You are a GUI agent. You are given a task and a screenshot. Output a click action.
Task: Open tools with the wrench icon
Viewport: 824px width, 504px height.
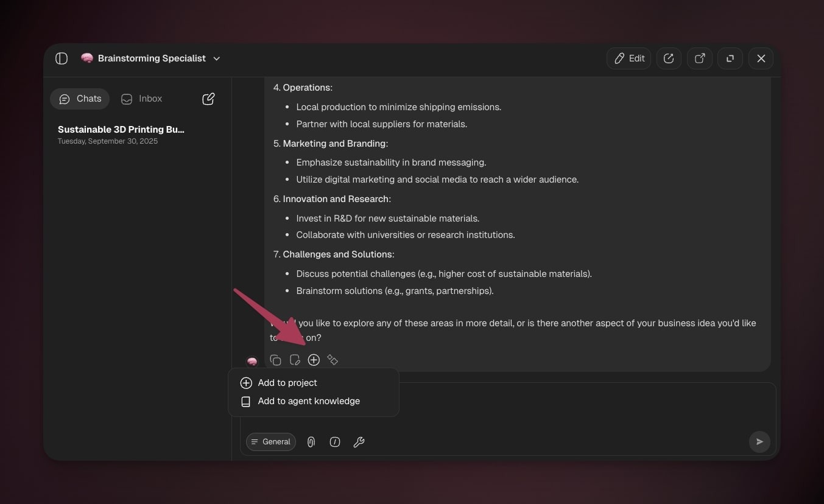359,442
